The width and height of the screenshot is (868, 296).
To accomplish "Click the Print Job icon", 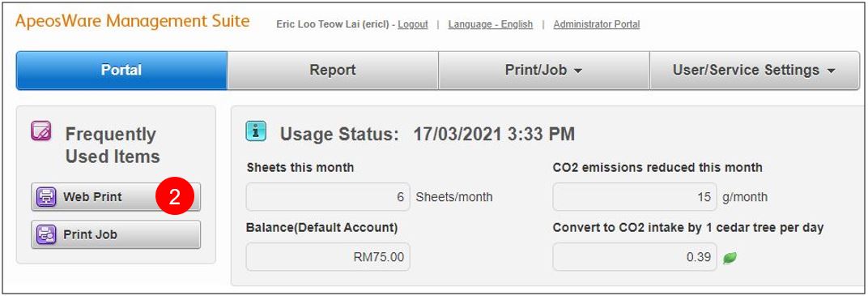I will click(46, 234).
